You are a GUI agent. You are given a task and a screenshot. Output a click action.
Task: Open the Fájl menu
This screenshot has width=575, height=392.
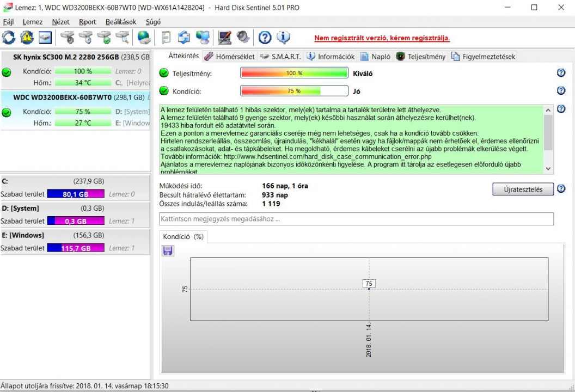point(8,22)
